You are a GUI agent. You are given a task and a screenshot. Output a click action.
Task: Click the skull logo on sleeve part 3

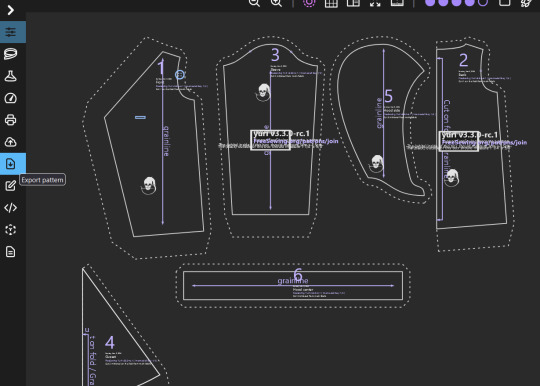tap(264, 92)
